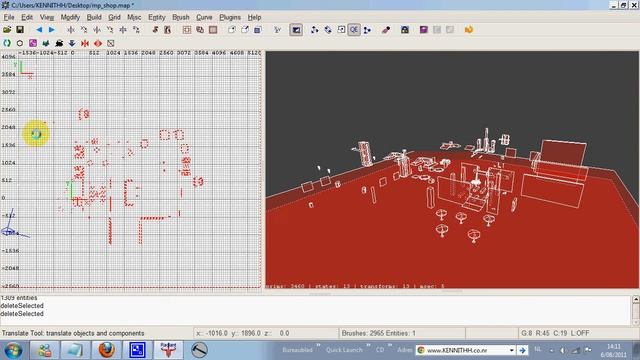640x360 pixels.
Task: Open the Help menu
Action: point(254,17)
